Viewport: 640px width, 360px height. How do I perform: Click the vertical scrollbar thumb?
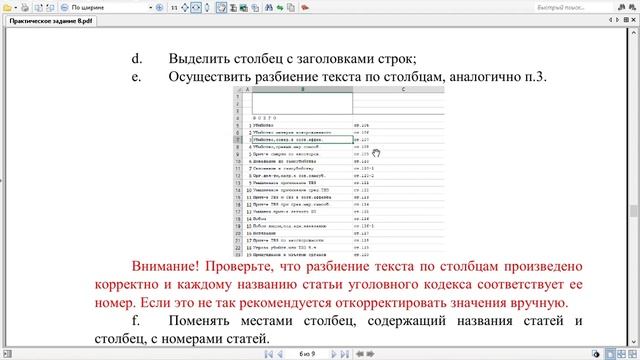633,211
